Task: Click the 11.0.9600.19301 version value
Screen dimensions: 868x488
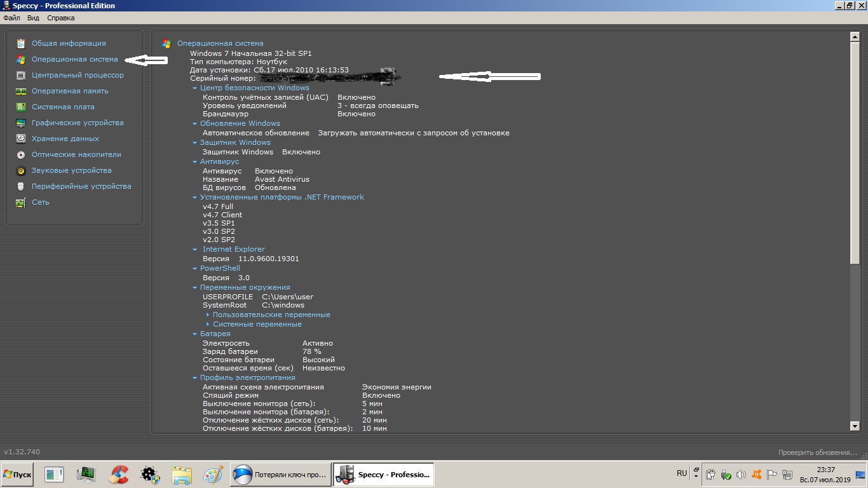Action: 269,259
